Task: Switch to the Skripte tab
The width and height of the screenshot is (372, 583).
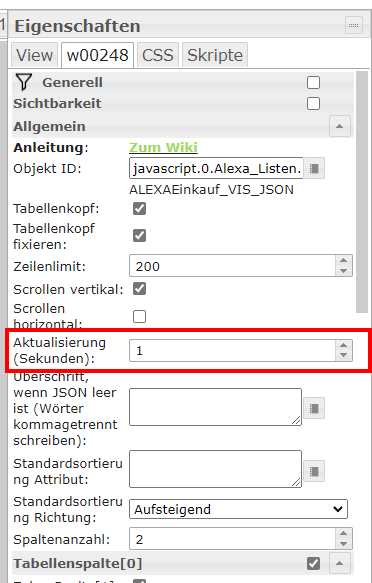Action: pos(215,55)
